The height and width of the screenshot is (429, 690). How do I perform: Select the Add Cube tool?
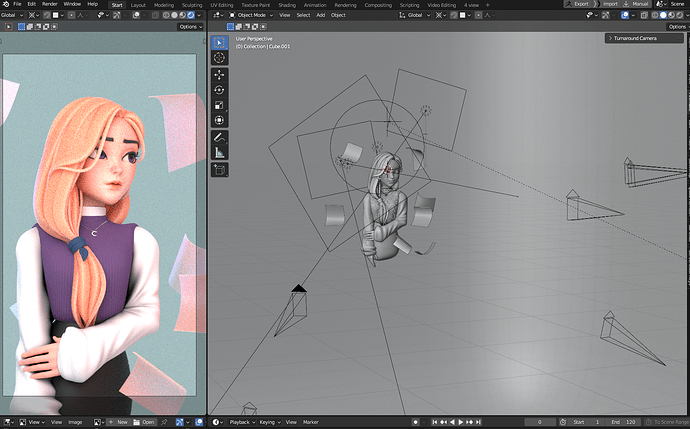219,170
